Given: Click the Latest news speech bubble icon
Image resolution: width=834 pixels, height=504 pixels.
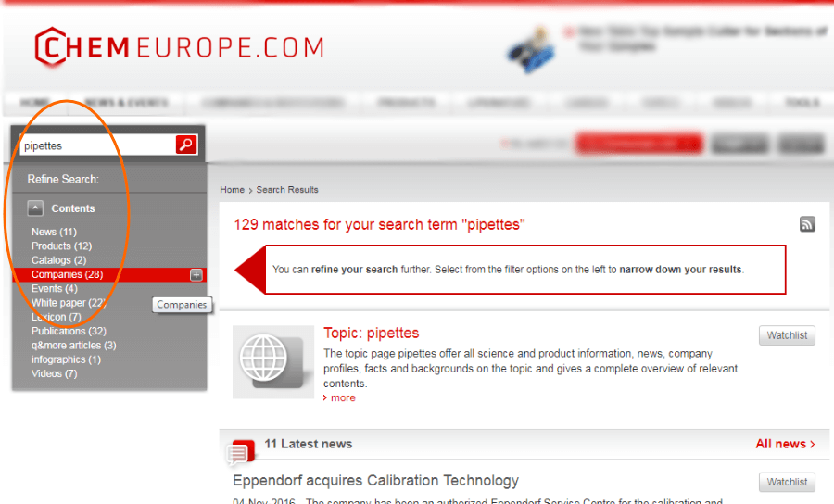Looking at the screenshot, I should tap(241, 452).
